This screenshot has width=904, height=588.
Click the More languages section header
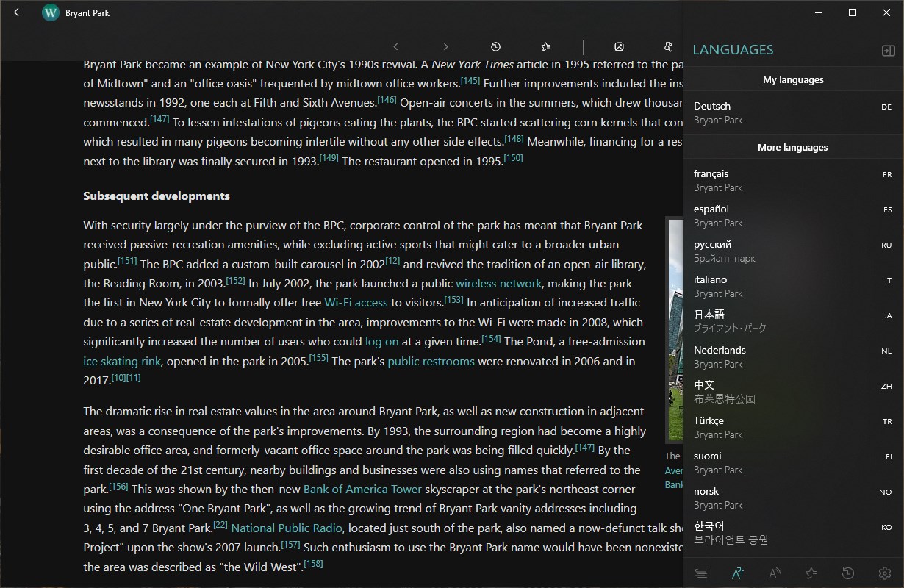(793, 147)
